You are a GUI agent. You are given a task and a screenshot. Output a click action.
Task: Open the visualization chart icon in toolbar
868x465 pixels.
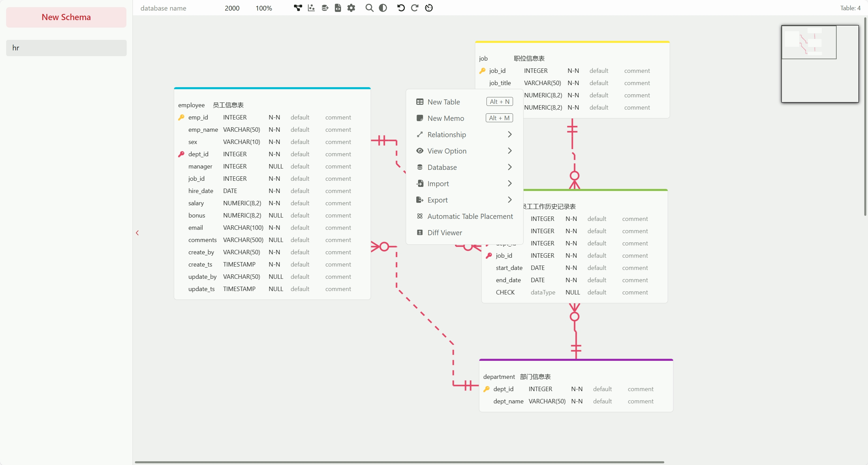coord(311,8)
